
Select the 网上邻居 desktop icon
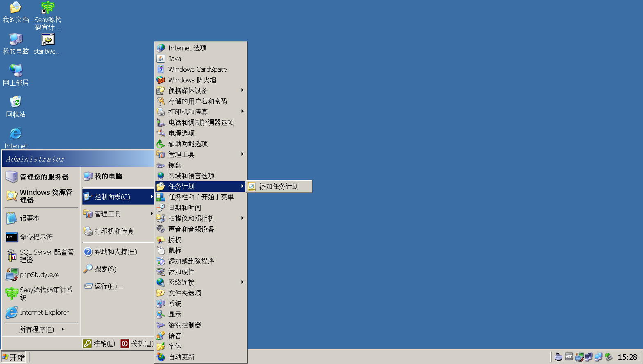16,75
